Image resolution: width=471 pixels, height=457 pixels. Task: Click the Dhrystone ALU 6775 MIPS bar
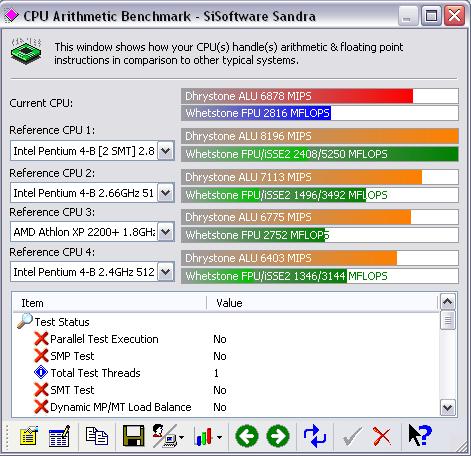(x=320, y=217)
